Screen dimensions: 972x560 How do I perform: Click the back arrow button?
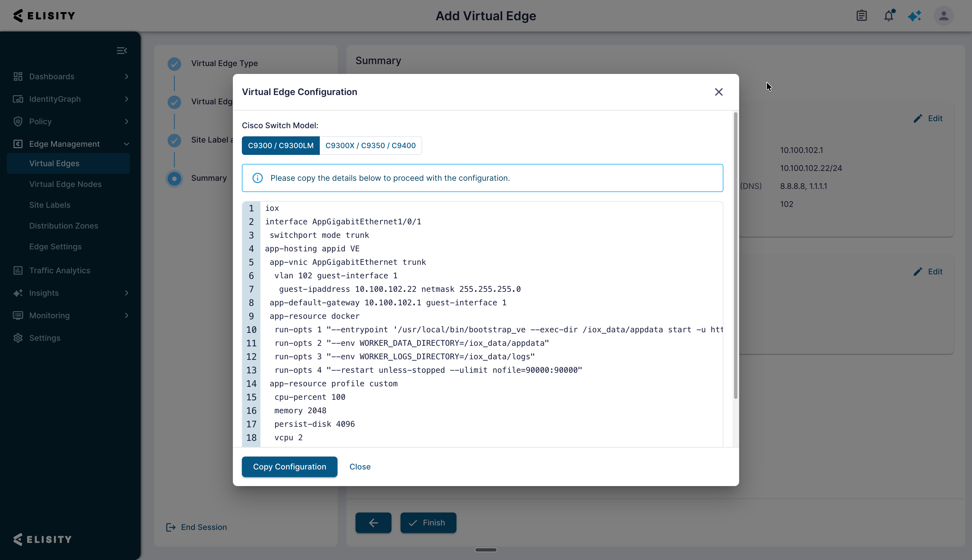click(x=373, y=522)
